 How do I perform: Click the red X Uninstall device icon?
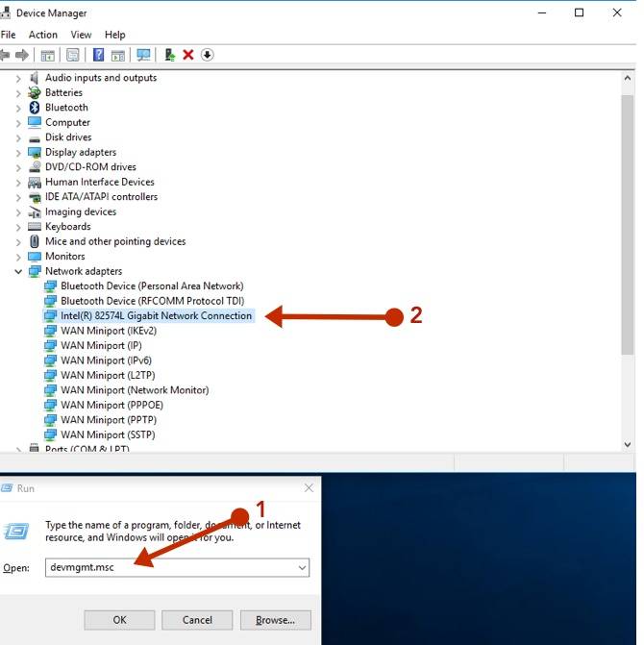click(188, 55)
